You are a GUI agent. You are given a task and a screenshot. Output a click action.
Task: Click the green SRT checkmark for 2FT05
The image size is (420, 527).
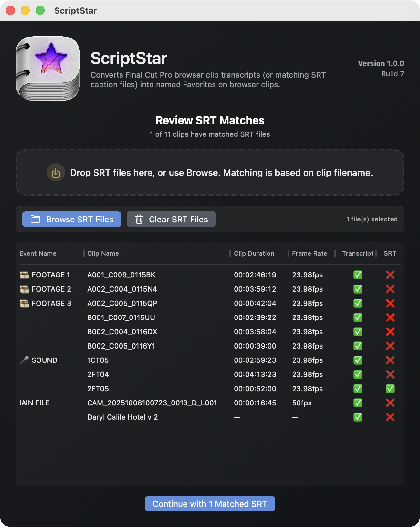390,389
